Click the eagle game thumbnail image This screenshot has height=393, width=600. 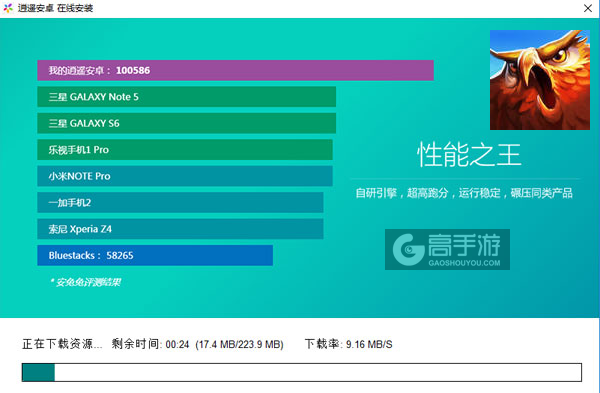pos(540,80)
